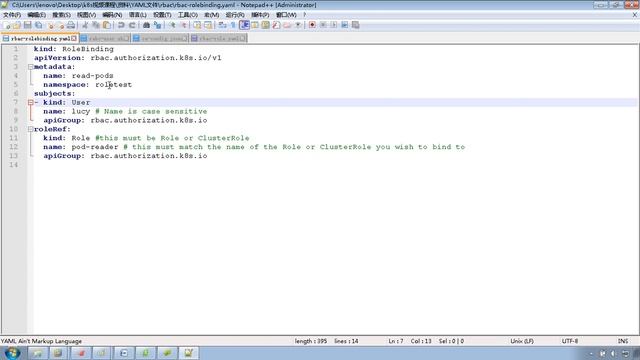Collapse the metadata fold on line 3
The image size is (640, 360).
31,67
